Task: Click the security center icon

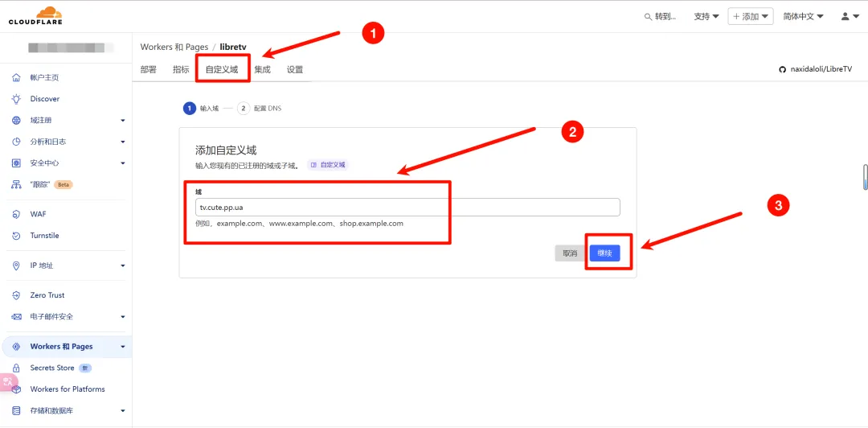Action: tap(17, 163)
